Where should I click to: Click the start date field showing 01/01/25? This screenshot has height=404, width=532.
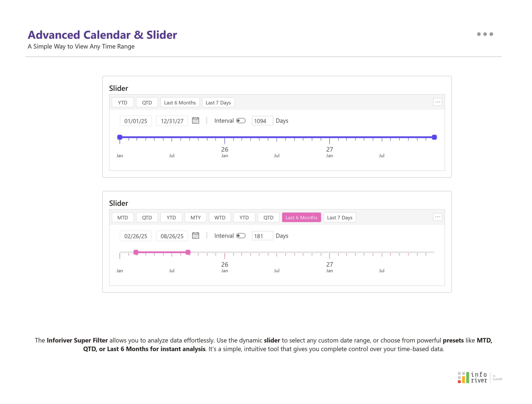click(x=135, y=120)
